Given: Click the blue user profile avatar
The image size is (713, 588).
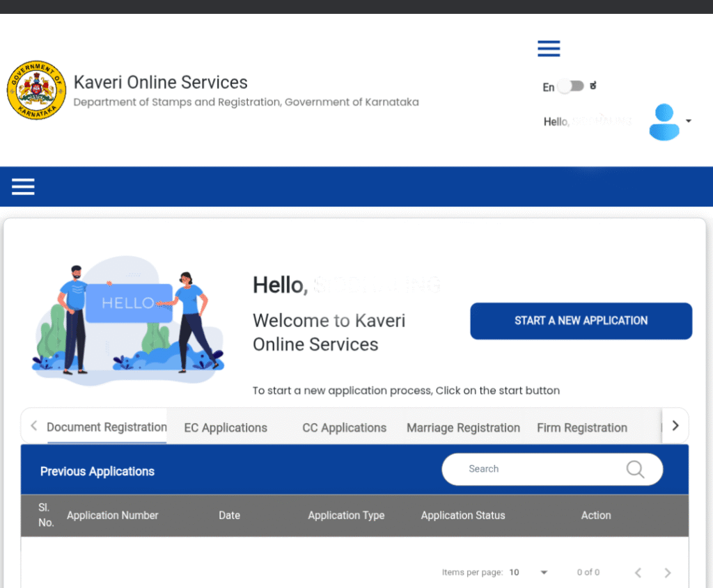Looking at the screenshot, I should pos(664,122).
